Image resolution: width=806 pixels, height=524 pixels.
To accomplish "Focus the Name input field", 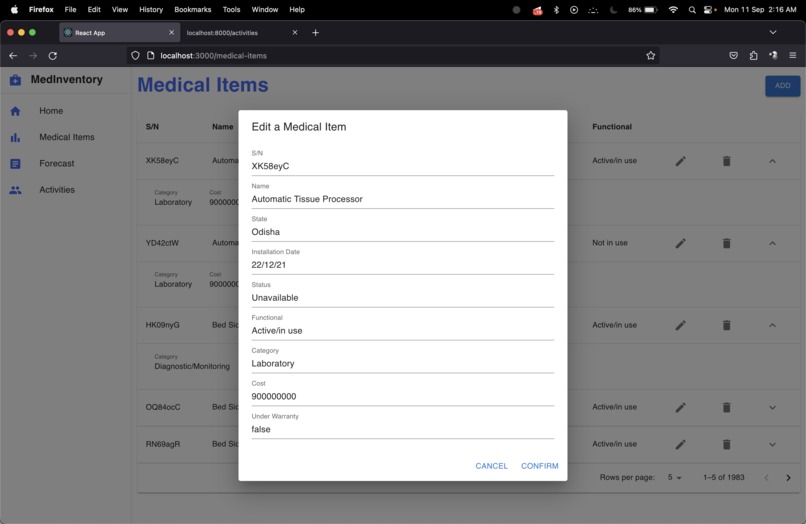I will pos(402,199).
